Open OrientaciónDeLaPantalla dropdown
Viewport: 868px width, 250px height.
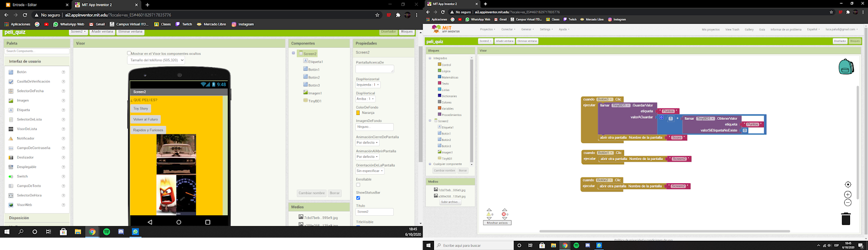[369, 171]
